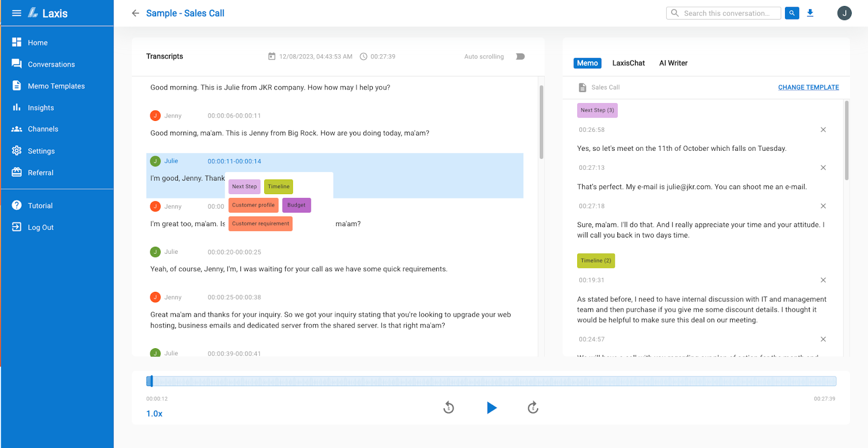Play the recording
Screen dimensions: 868x448
[492, 408]
